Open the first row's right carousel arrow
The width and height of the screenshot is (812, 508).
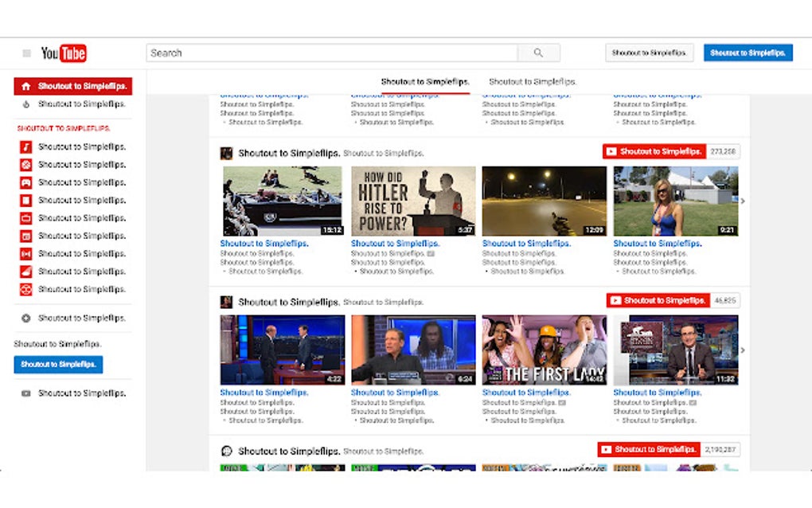coord(743,201)
